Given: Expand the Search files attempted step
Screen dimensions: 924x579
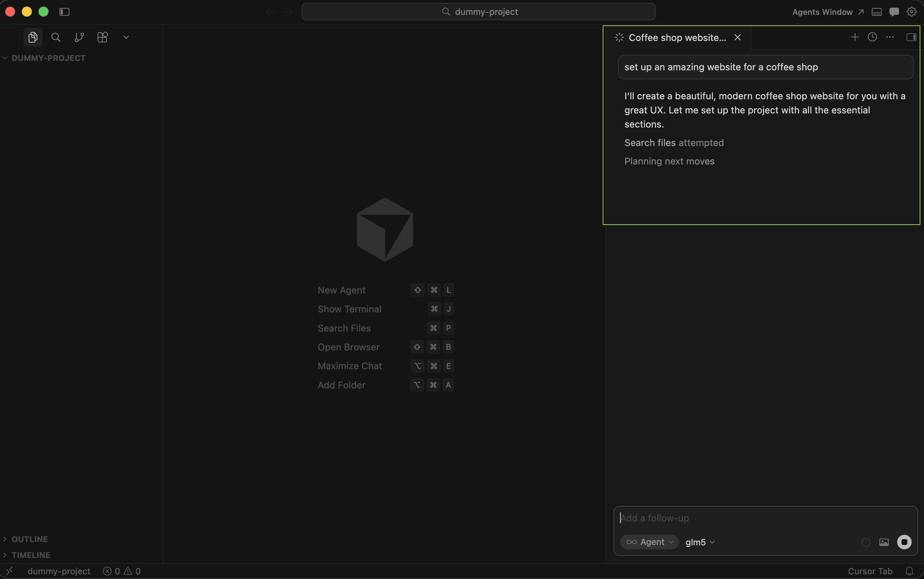Looking at the screenshot, I should click(674, 143).
